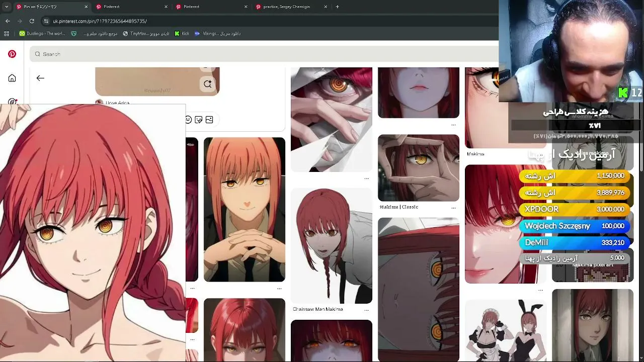Click the 'Makima | Classic' pin title
This screenshot has width=644, height=362.
[399, 207]
